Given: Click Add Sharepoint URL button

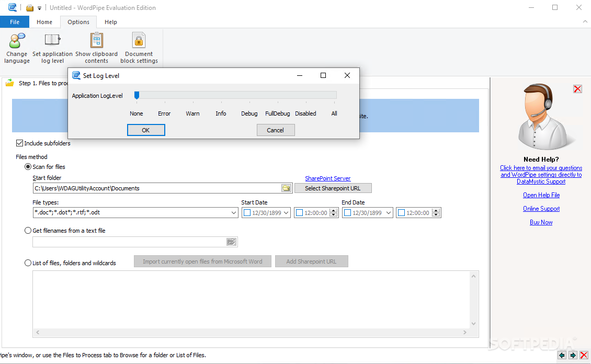Looking at the screenshot, I should (x=311, y=261).
